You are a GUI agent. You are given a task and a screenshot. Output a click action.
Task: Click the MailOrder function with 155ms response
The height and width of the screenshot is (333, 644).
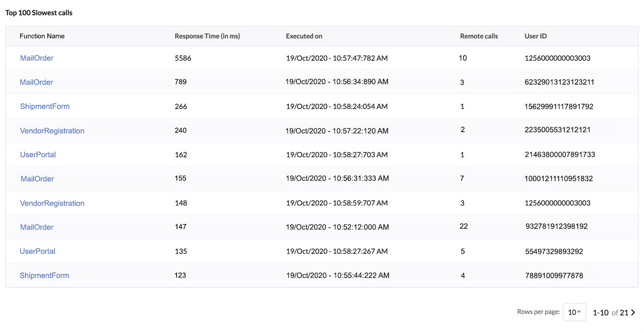point(36,179)
